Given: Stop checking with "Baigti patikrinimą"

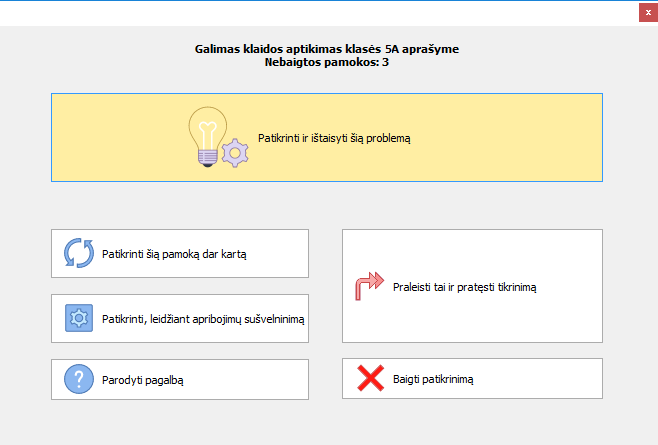Looking at the screenshot, I should click(433, 379).
